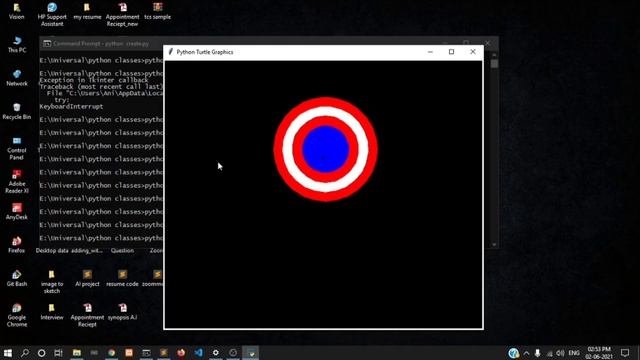
Task: Open taskbar Search magnifier
Action: (25, 353)
